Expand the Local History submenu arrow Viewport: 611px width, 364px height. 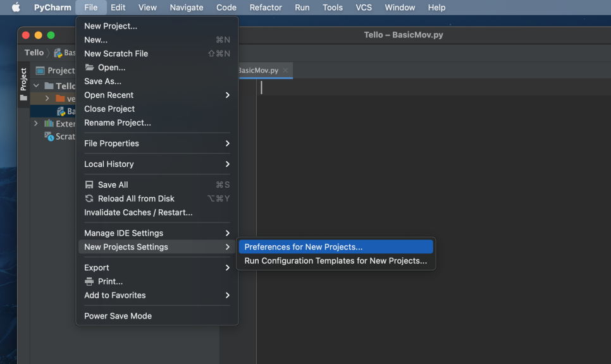(x=227, y=164)
